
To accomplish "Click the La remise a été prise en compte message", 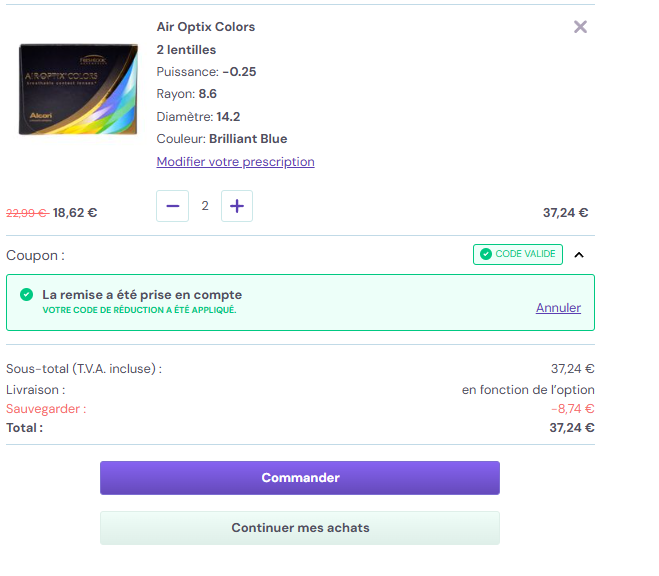I will coord(142,295).
